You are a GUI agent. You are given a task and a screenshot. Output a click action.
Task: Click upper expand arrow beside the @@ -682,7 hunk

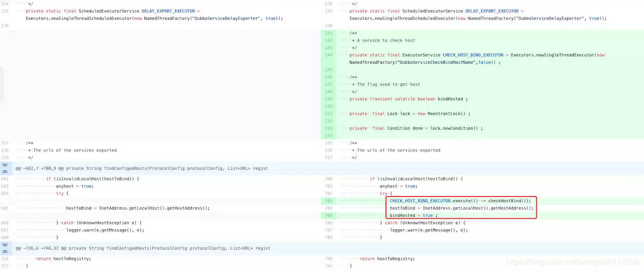(x=5, y=165)
